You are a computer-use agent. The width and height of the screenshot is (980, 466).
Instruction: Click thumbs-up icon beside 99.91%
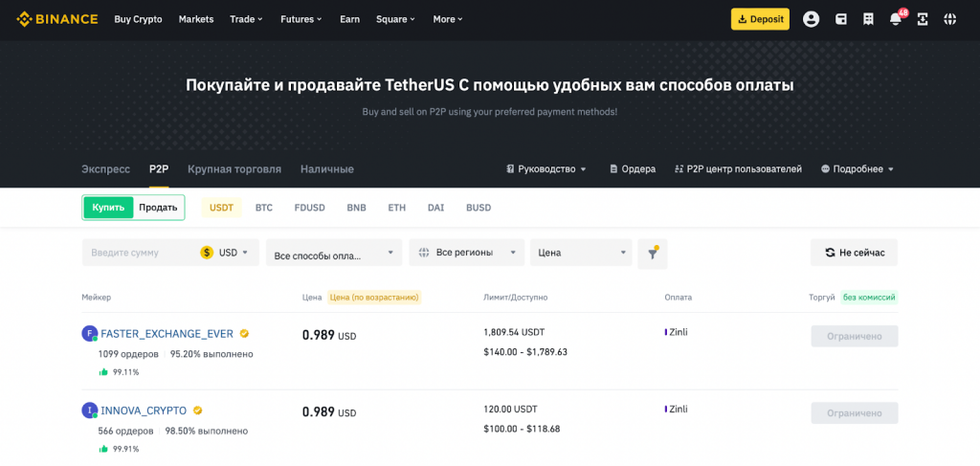pos(103,449)
